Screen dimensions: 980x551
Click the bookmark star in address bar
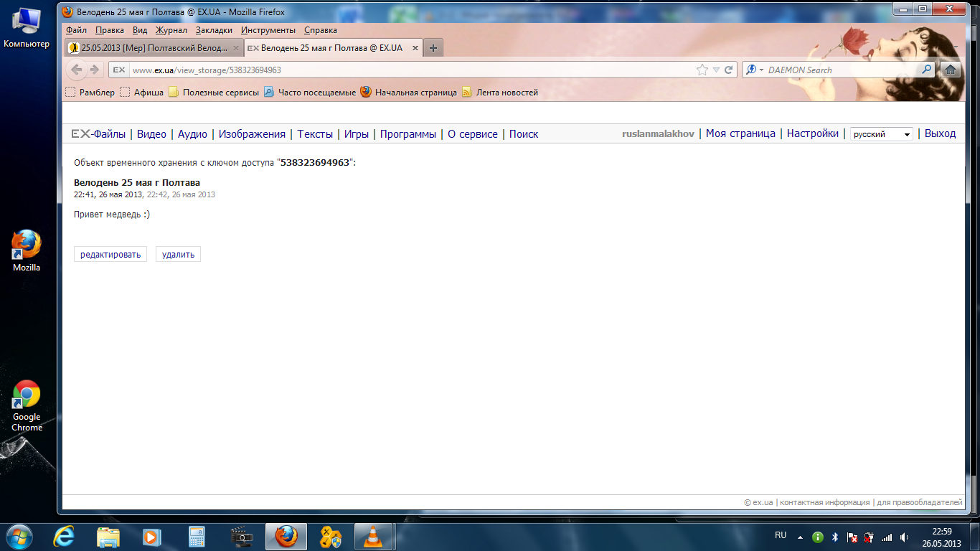702,70
